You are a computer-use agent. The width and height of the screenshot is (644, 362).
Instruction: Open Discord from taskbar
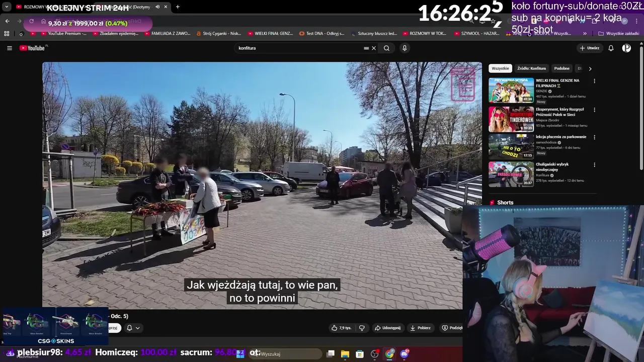pos(405,354)
